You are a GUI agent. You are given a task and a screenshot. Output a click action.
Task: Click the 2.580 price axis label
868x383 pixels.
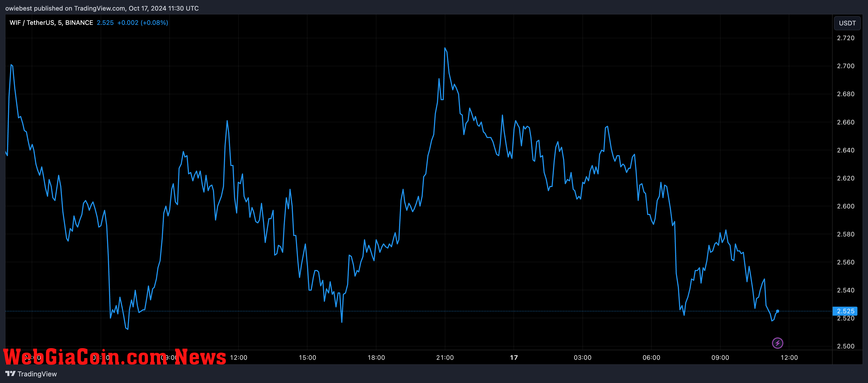846,234
